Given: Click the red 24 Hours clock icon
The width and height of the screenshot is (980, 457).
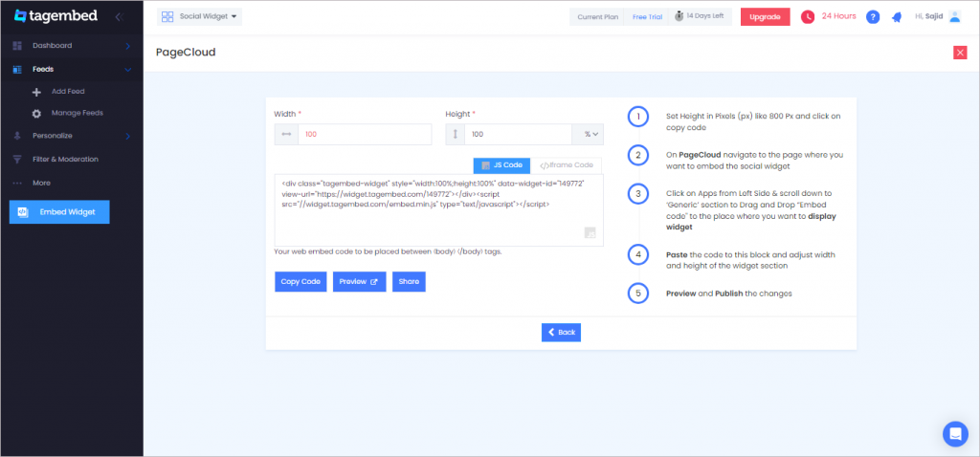Looking at the screenshot, I should point(808,17).
